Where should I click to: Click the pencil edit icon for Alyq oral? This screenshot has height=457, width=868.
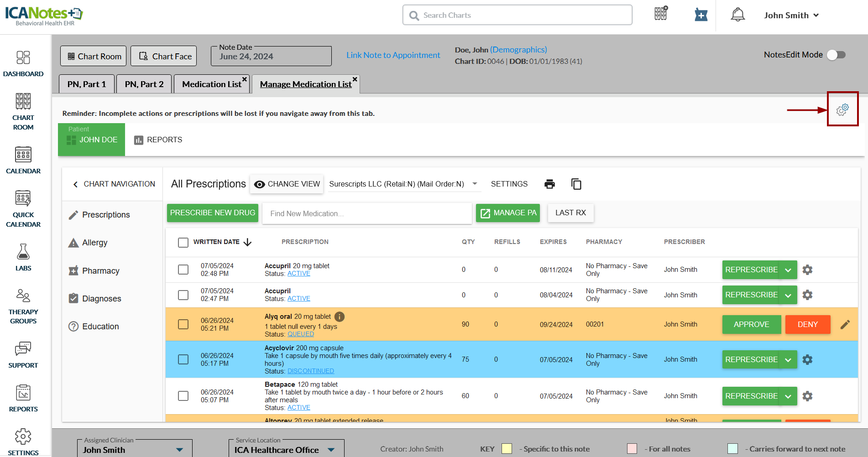pyautogui.click(x=845, y=324)
